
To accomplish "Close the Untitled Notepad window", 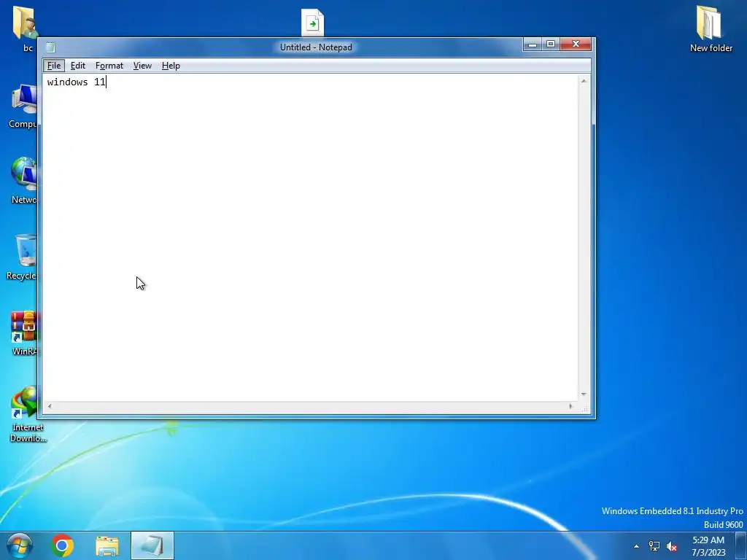I will tap(576, 44).
